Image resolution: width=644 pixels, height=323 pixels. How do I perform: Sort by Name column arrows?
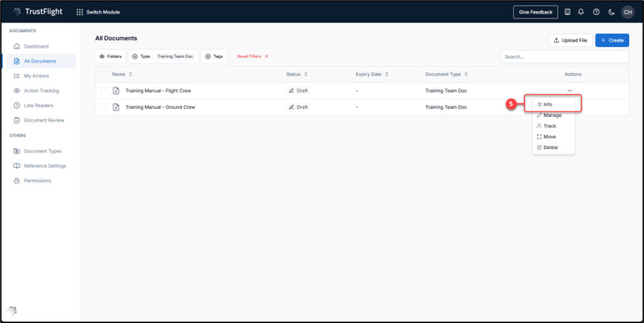130,74
